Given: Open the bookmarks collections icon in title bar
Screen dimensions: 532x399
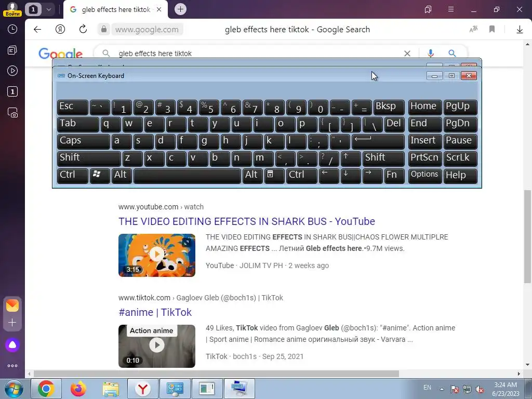Looking at the screenshot, I should [x=428, y=9].
